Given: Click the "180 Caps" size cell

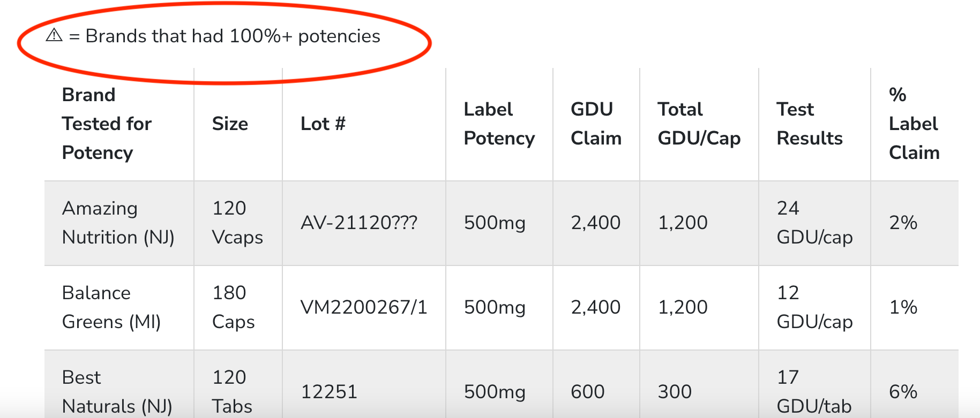Looking at the screenshot, I should tap(233, 307).
